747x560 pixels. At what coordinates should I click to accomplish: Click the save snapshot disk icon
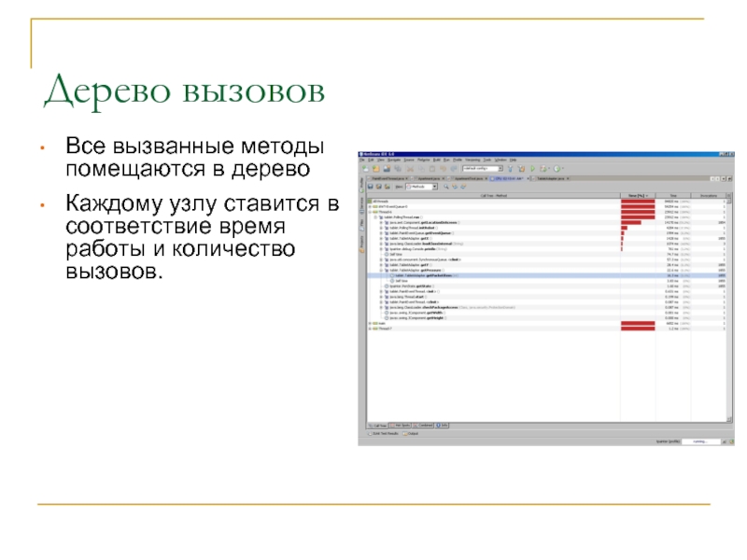coord(370,187)
